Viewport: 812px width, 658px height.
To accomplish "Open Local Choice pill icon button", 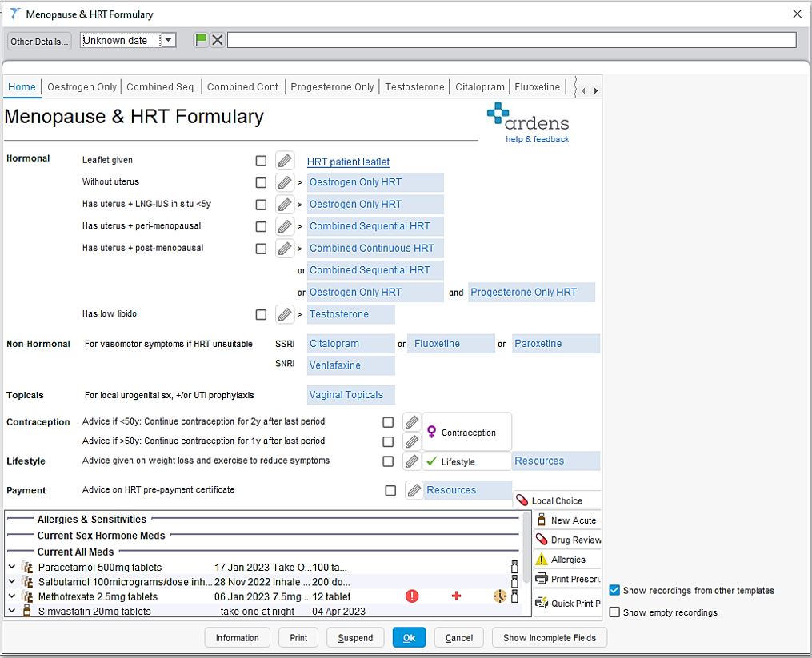I will (x=558, y=500).
